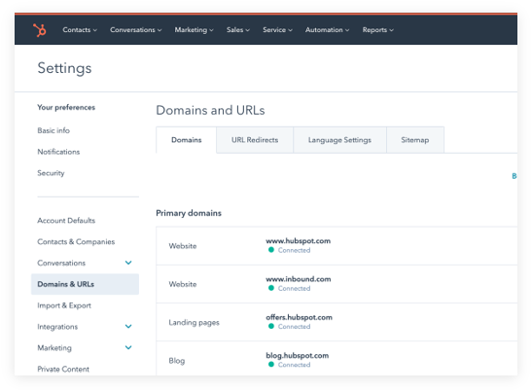Click the green status dot for offers.hubspot.com

click(271, 326)
